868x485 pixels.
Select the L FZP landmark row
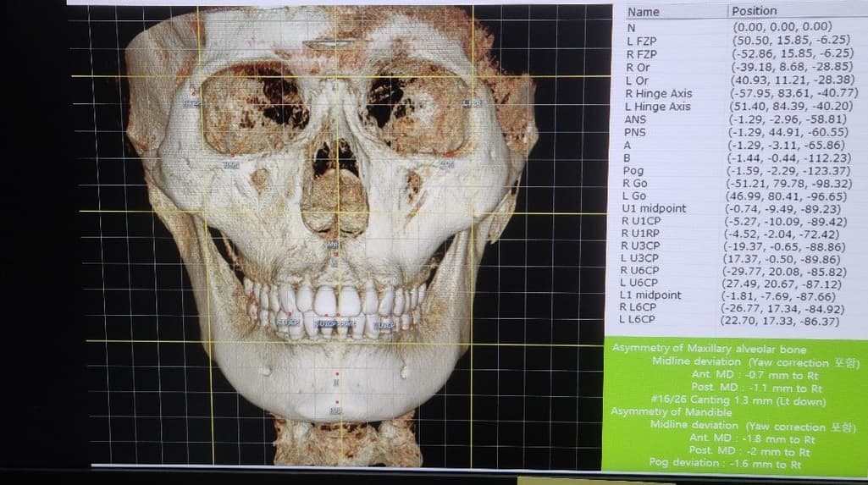click(641, 41)
